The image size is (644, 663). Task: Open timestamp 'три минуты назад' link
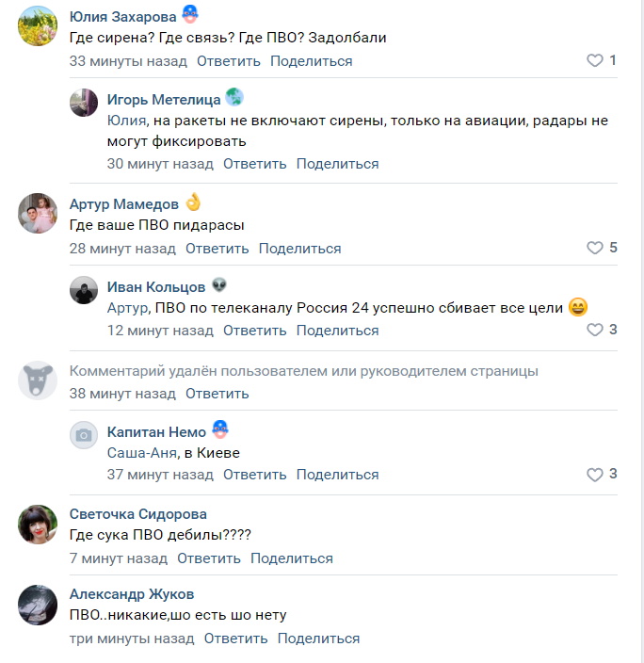click(132, 639)
